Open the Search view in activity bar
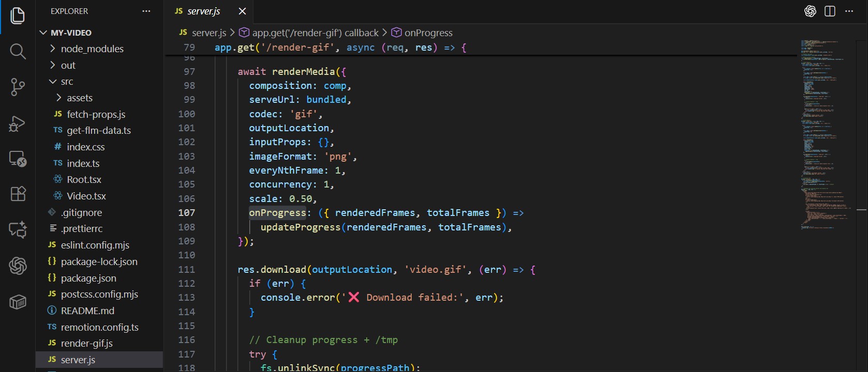This screenshot has width=868, height=372. (18, 51)
